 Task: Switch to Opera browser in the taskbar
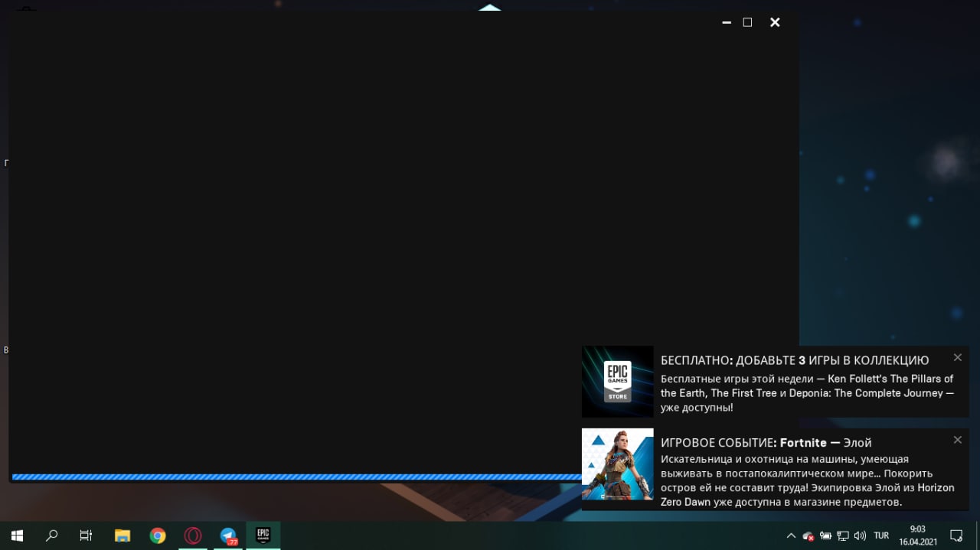[x=193, y=535]
